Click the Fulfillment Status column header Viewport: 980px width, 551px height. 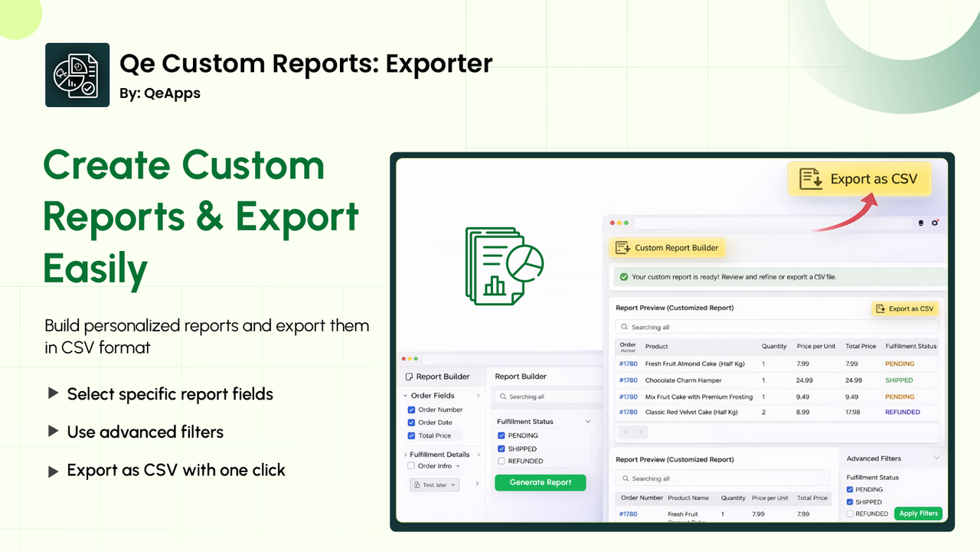[910, 347]
